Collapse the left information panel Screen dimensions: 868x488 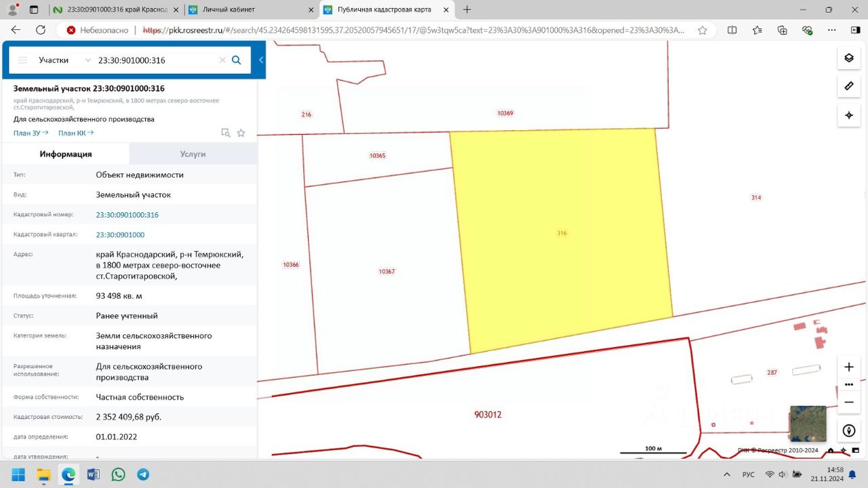[x=261, y=60]
